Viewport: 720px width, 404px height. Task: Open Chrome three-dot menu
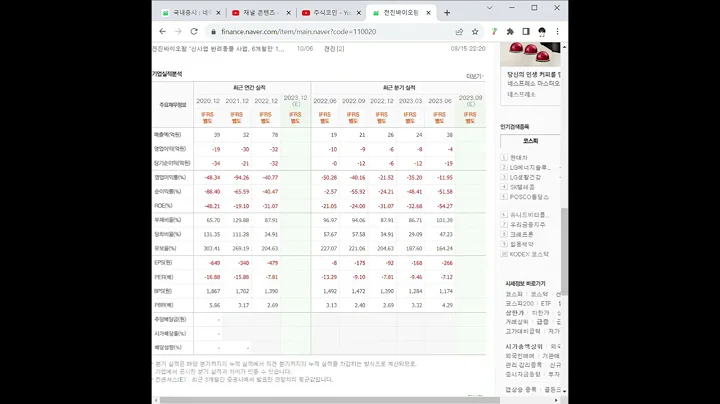[557, 32]
